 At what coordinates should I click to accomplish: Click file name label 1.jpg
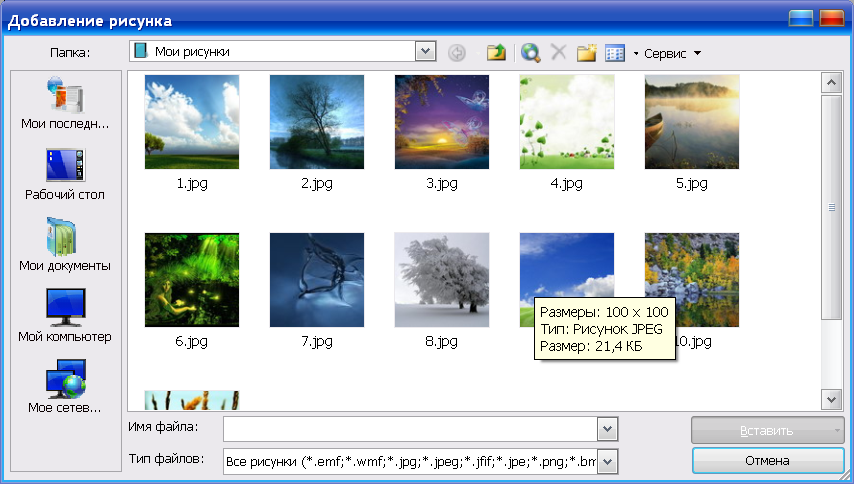pos(192,183)
